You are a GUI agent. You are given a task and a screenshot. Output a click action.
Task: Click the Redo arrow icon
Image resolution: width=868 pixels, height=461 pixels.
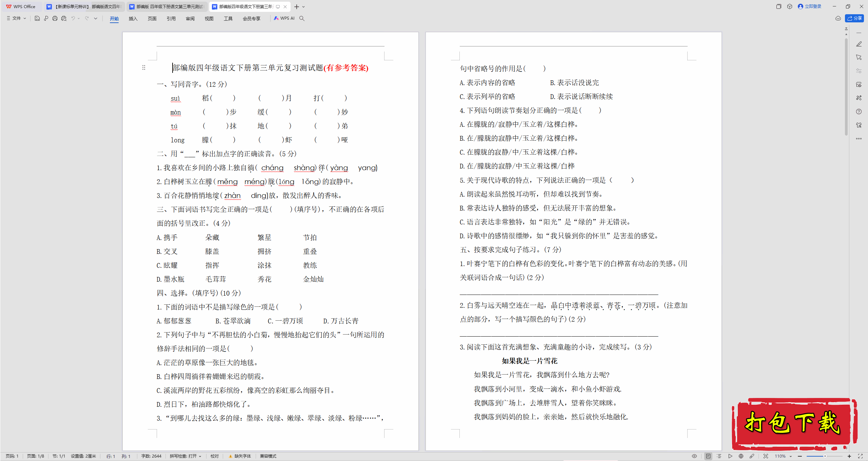[87, 18]
